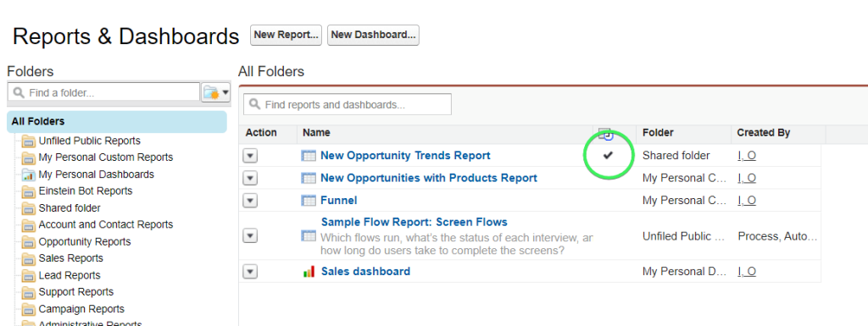
Task: Open action dropdown for Sample Flow Report
Action: tap(251, 236)
